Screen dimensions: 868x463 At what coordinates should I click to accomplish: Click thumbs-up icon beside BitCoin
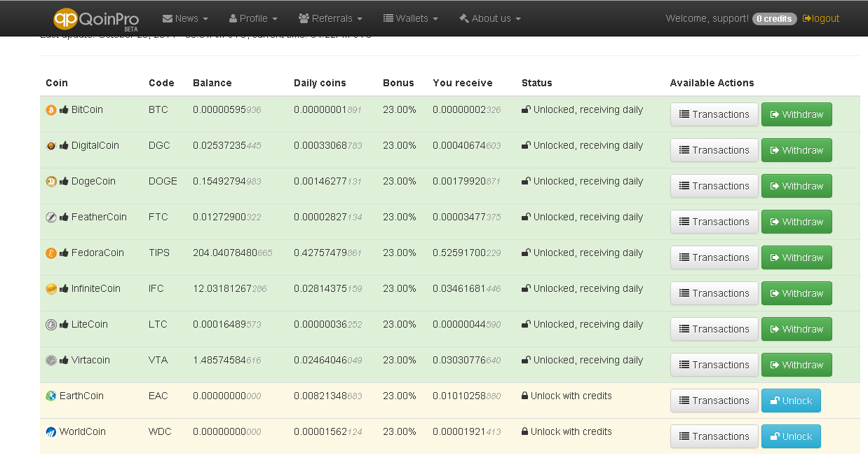click(64, 109)
